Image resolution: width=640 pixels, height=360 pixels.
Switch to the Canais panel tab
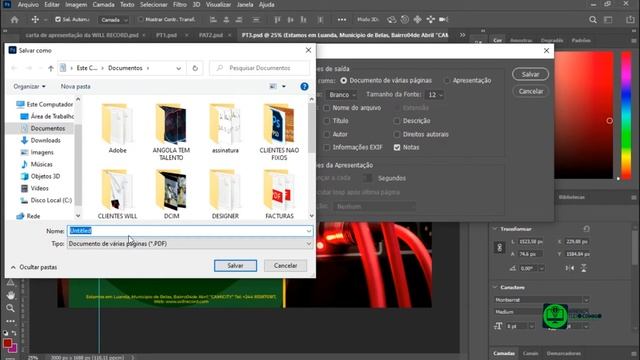click(531, 353)
